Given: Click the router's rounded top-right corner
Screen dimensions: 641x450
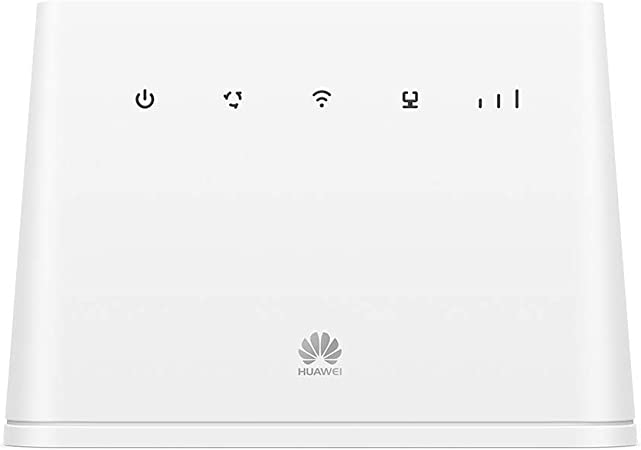Looking at the screenshot, I should 597,9.
